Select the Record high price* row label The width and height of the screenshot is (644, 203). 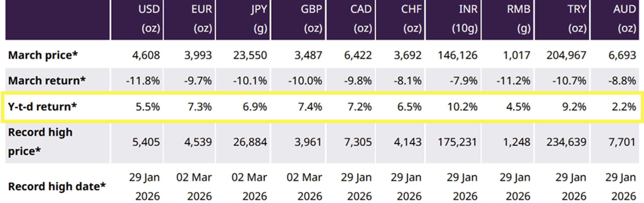pos(40,142)
